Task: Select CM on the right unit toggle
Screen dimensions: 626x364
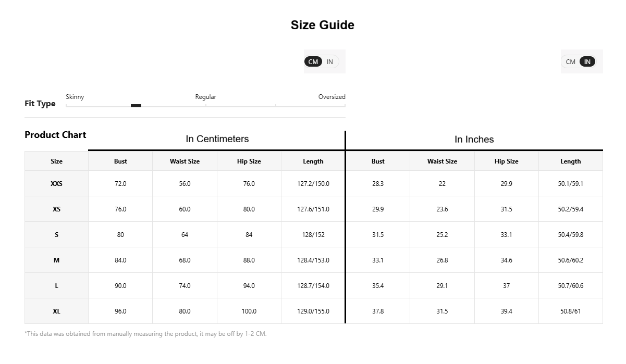Action: [571, 61]
